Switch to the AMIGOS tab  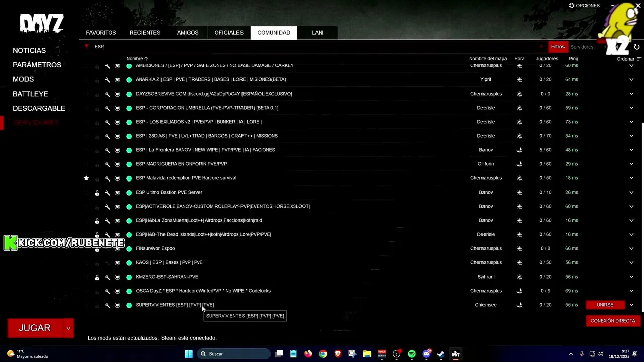(x=188, y=33)
